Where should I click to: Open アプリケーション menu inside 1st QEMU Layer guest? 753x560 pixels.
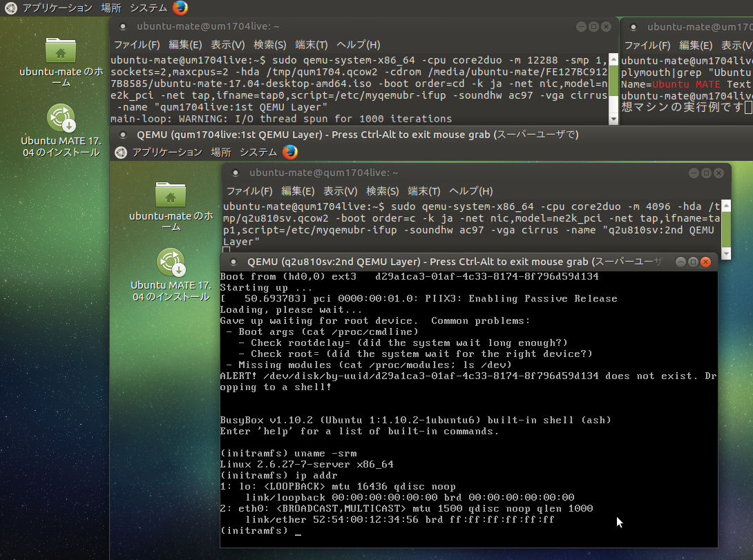[166, 152]
